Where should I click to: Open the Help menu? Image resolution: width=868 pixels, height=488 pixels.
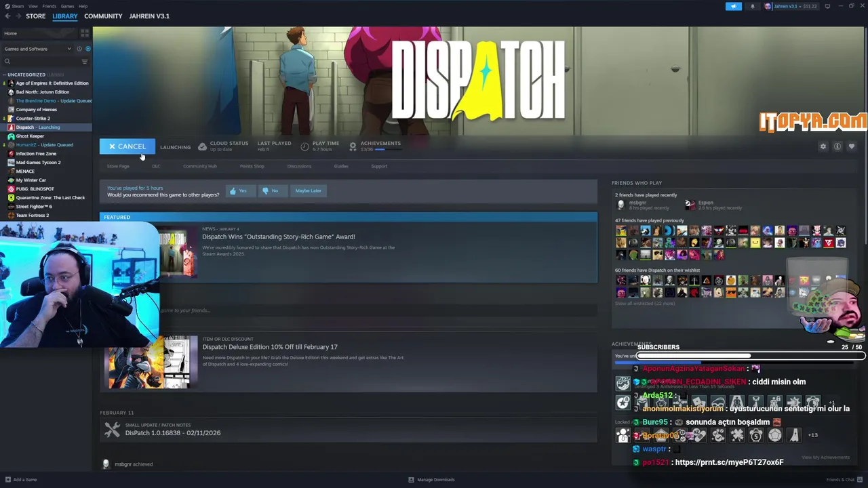[x=83, y=6]
